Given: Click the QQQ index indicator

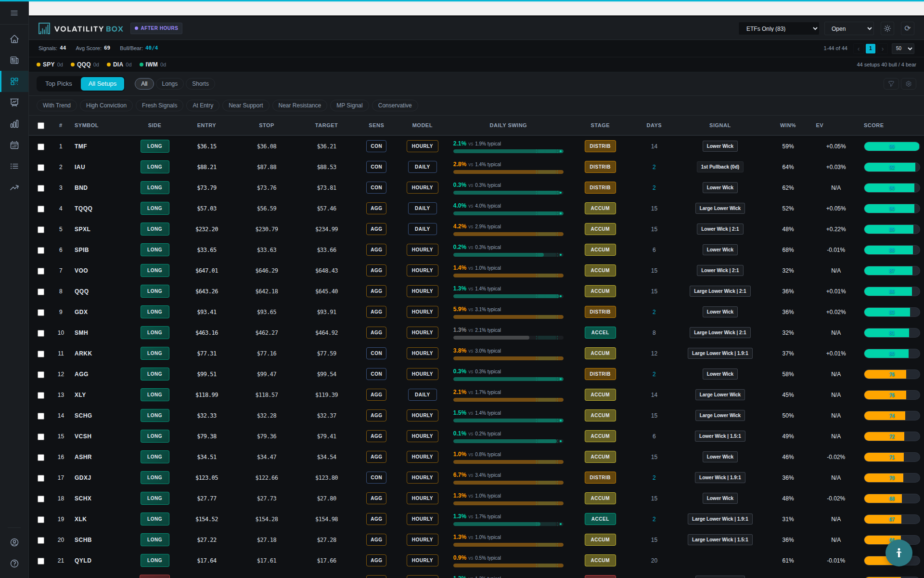Looking at the screenshot, I should click(85, 65).
